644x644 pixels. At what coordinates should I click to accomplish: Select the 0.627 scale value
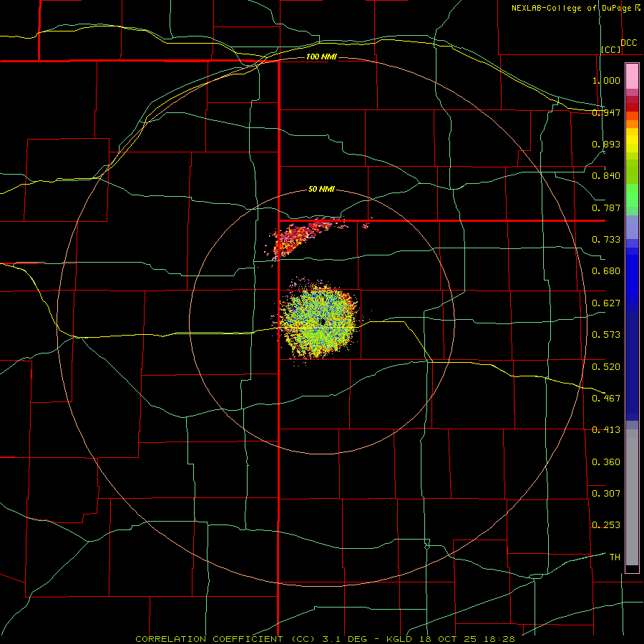pyautogui.click(x=606, y=303)
